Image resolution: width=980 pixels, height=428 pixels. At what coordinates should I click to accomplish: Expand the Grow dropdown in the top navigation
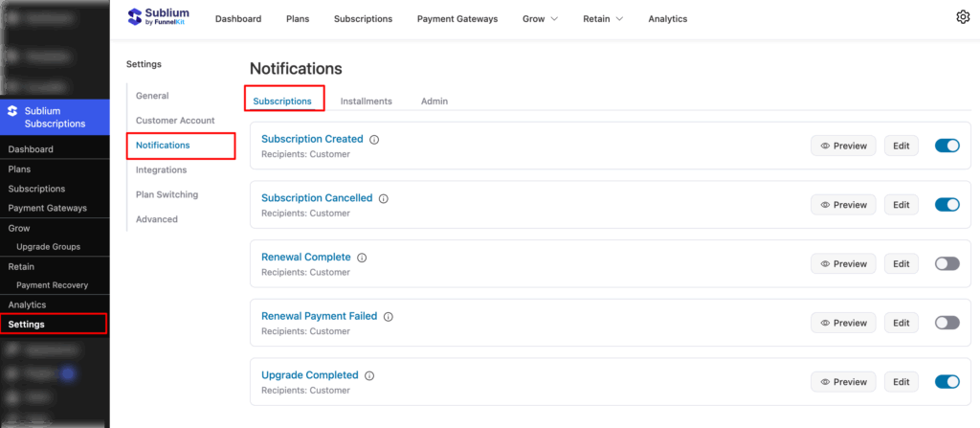click(540, 19)
